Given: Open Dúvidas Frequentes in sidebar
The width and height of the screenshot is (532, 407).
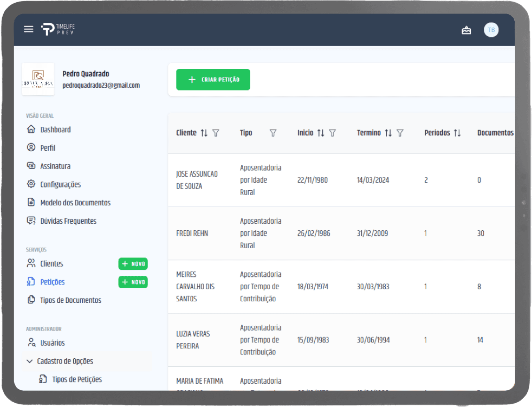Looking at the screenshot, I should pos(68,221).
